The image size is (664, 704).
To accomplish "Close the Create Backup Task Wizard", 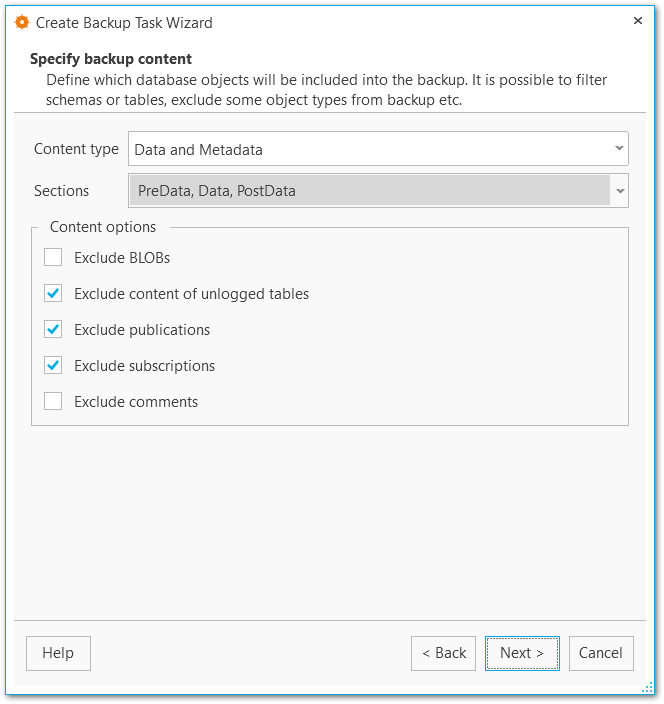I will click(x=638, y=21).
